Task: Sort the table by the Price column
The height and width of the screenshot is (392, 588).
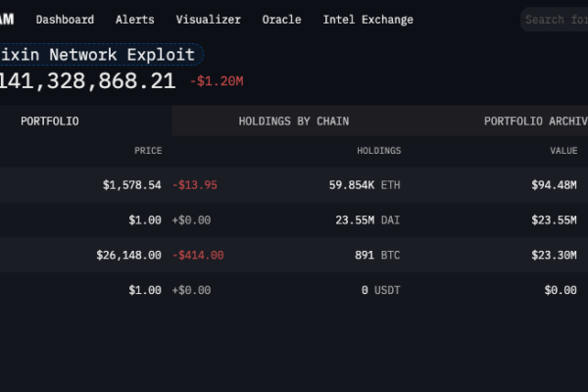Action: point(148,151)
